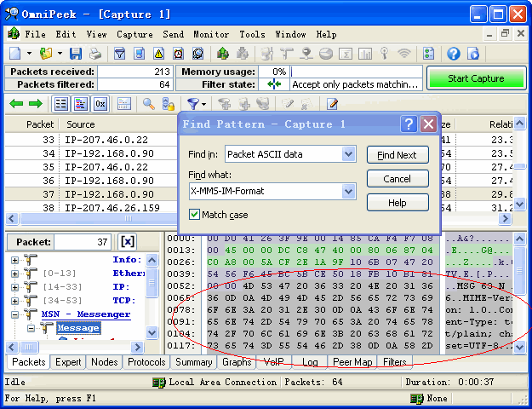Screen dimensions: 532x409
Task: Expand the IP [14-33] tree node
Action: point(14,287)
